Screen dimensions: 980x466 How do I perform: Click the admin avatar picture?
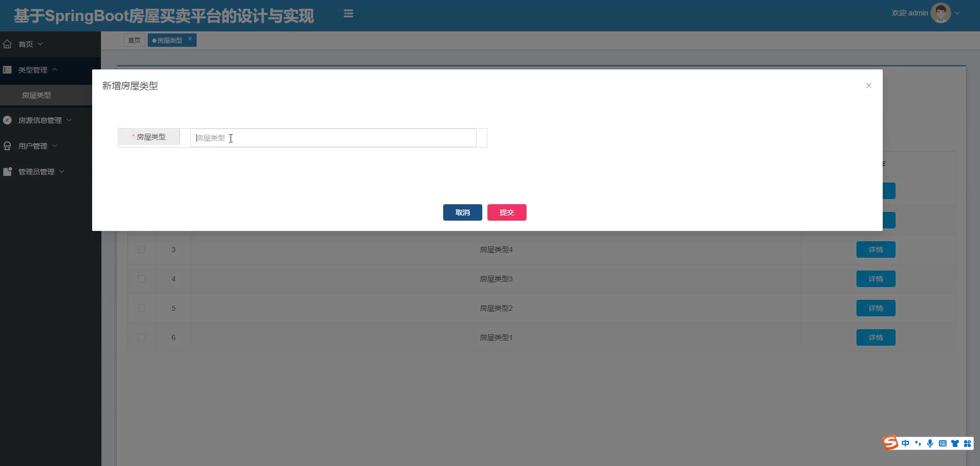pyautogui.click(x=941, y=13)
